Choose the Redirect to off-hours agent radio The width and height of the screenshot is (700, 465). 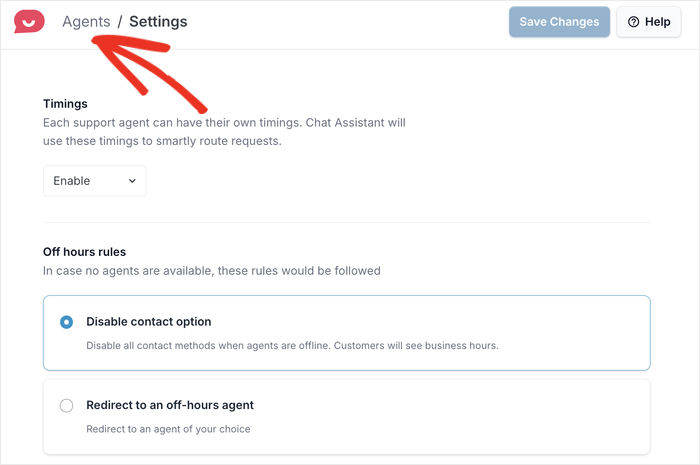click(x=67, y=405)
